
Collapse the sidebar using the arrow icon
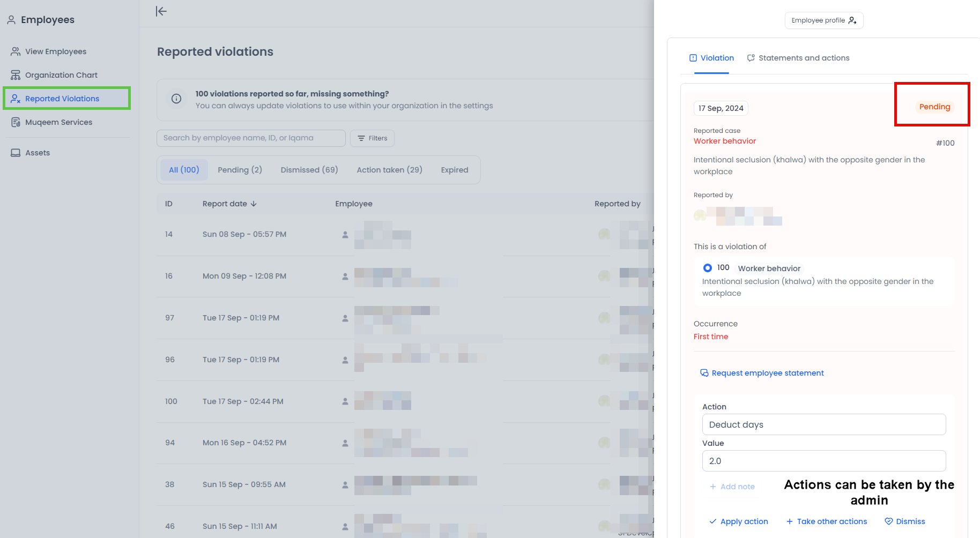tap(161, 11)
